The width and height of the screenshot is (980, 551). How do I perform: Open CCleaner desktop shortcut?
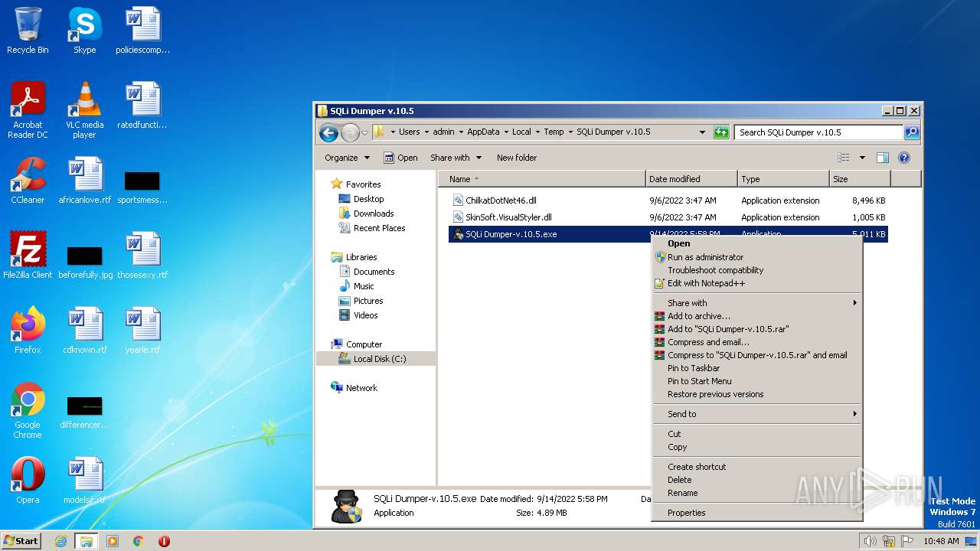pos(28,181)
